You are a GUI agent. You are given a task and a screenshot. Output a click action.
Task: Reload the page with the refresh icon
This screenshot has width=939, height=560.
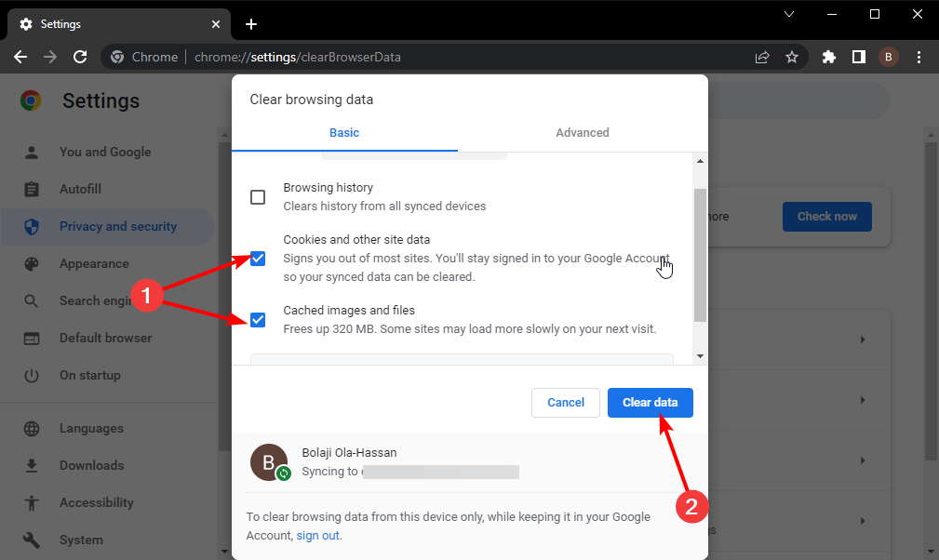pyautogui.click(x=80, y=57)
